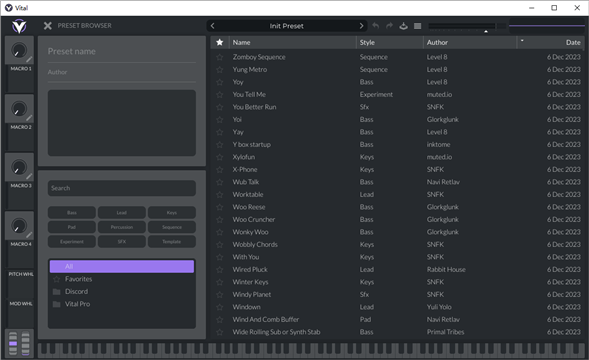Click the Macro 1 knob
Screen dimensions: 589x360
(18, 50)
